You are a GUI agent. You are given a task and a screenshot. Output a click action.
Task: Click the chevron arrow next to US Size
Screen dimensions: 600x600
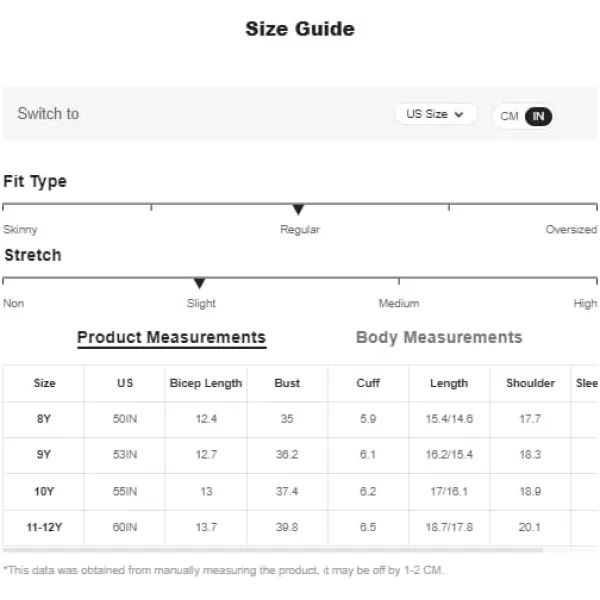coord(459,114)
